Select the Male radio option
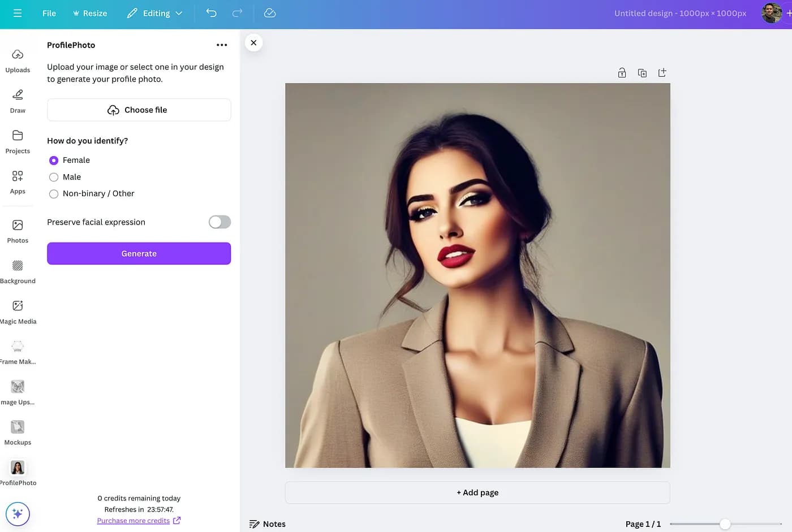Image resolution: width=792 pixels, height=532 pixels. pos(54,178)
